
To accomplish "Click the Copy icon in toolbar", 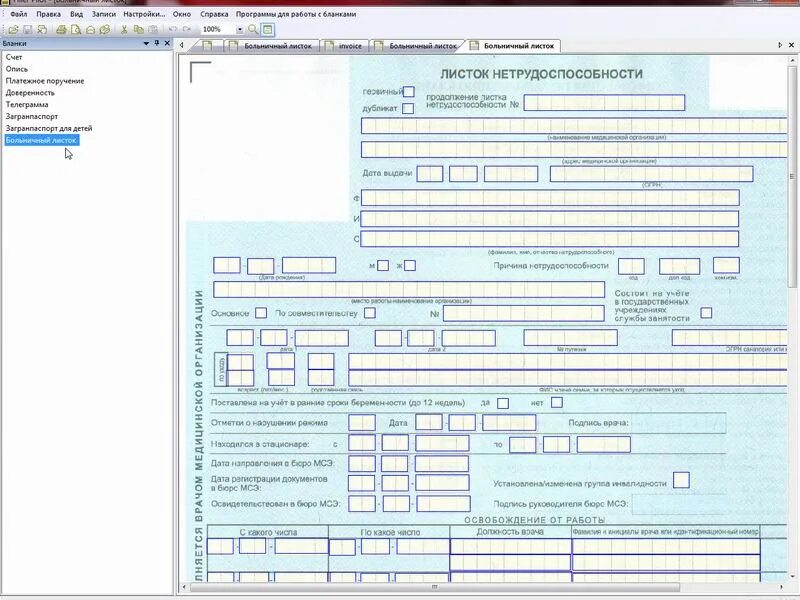I will pos(138,30).
